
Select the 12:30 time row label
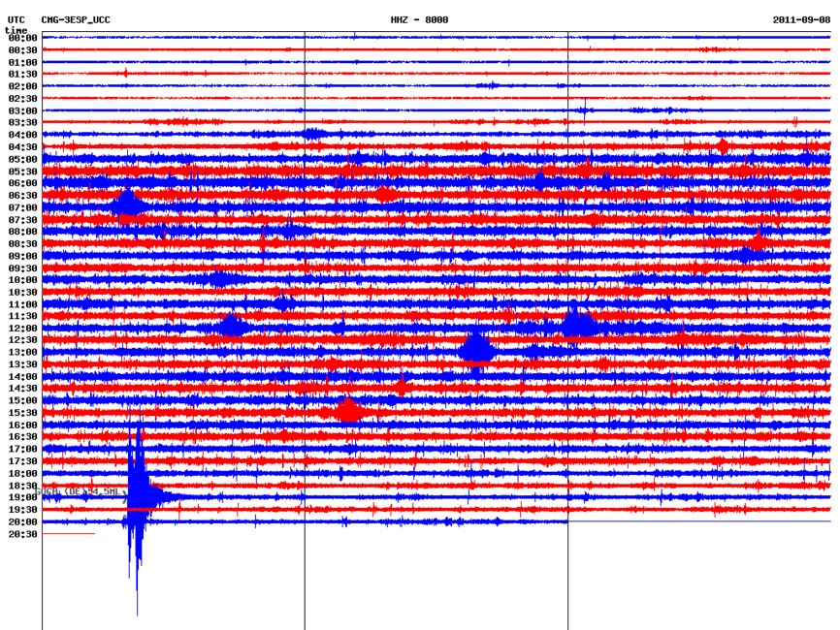click(22, 340)
